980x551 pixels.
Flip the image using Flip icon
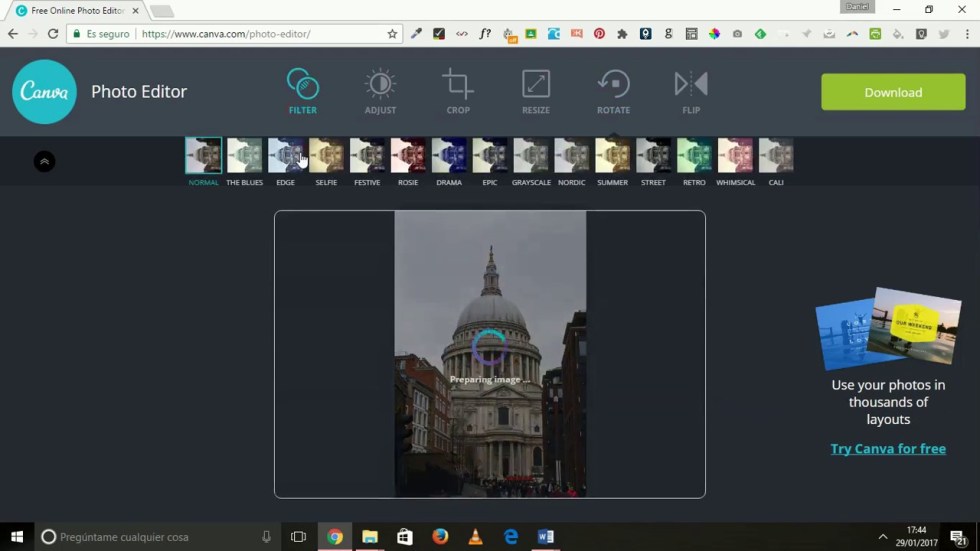coord(691,85)
